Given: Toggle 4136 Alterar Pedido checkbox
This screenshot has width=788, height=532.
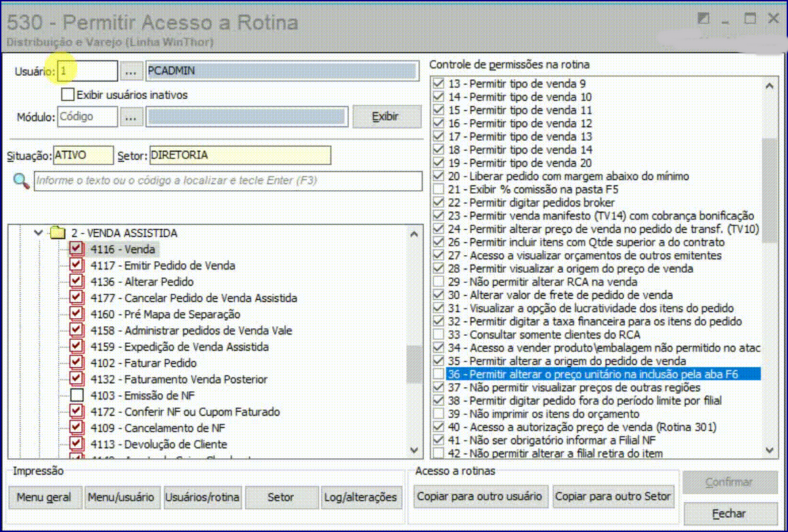Looking at the screenshot, I should (76, 282).
